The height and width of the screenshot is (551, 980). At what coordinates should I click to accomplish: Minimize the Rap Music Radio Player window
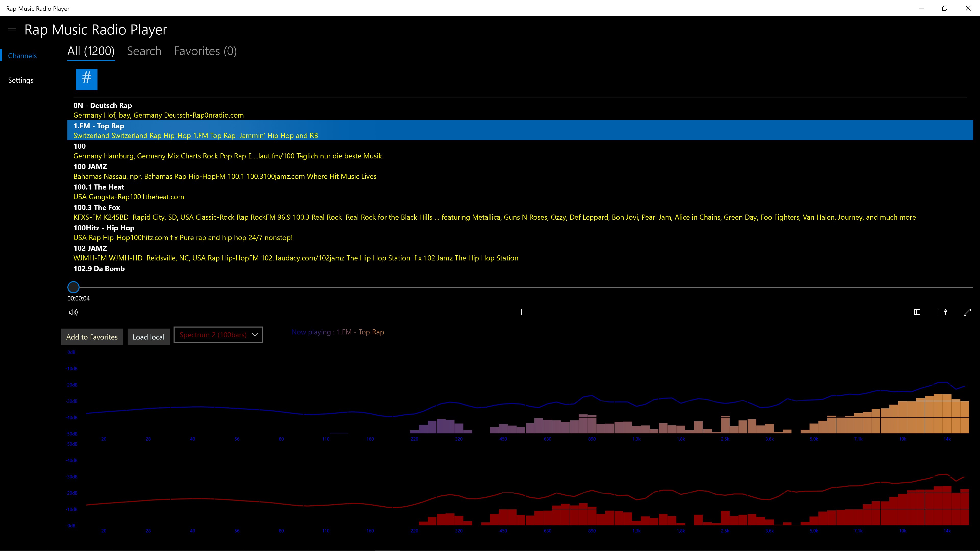pos(921,8)
